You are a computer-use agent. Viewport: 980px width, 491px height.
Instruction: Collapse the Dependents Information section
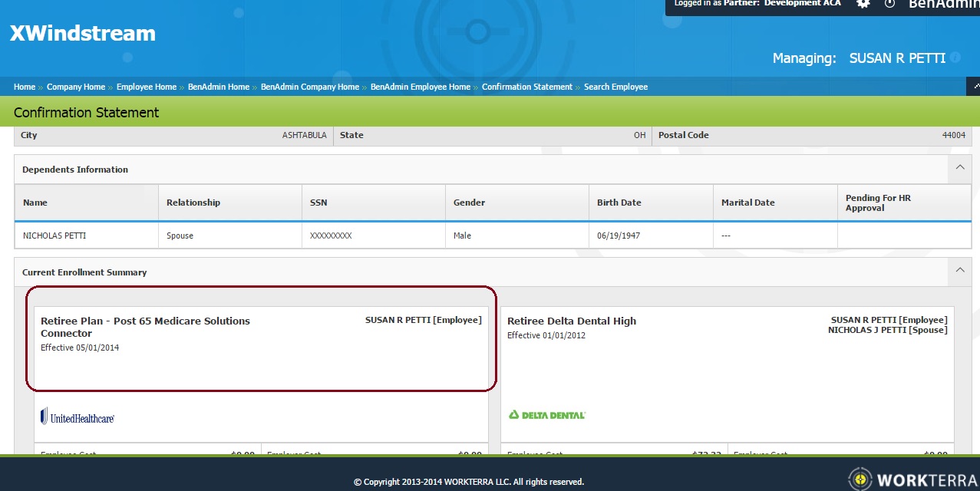[x=959, y=168]
